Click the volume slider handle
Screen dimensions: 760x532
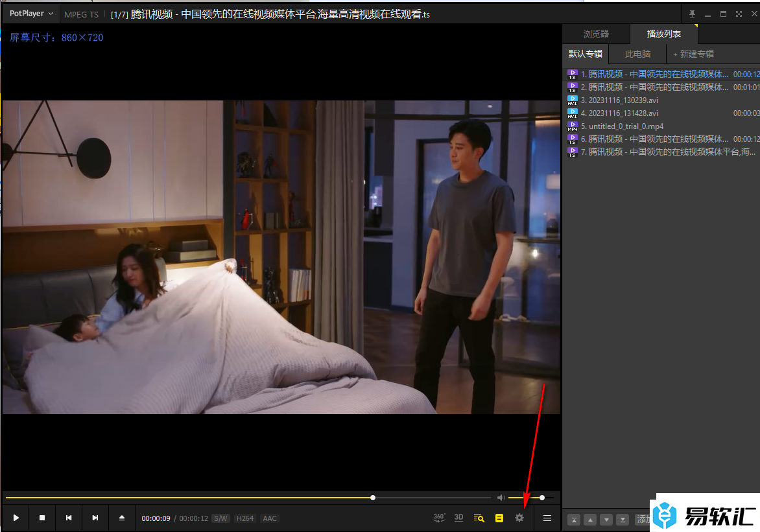542,498
